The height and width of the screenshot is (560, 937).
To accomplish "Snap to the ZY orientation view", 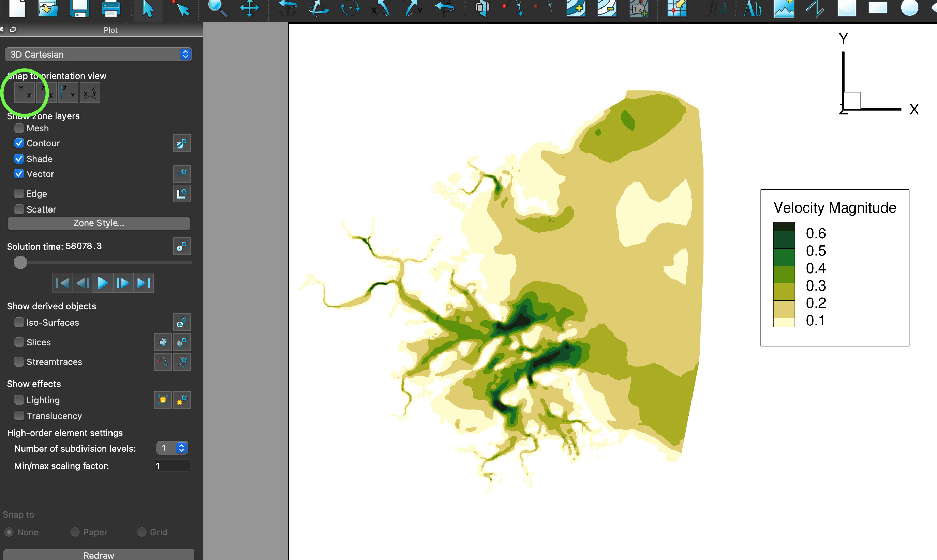I will tap(68, 92).
